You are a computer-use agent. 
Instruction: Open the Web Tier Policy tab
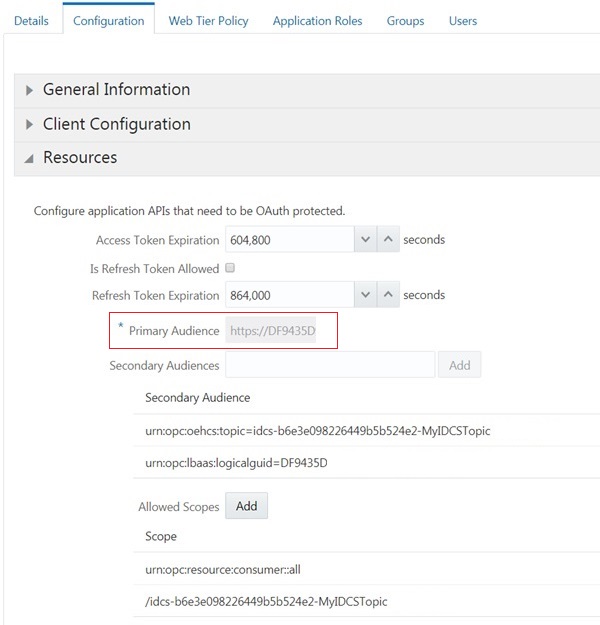coord(208,21)
